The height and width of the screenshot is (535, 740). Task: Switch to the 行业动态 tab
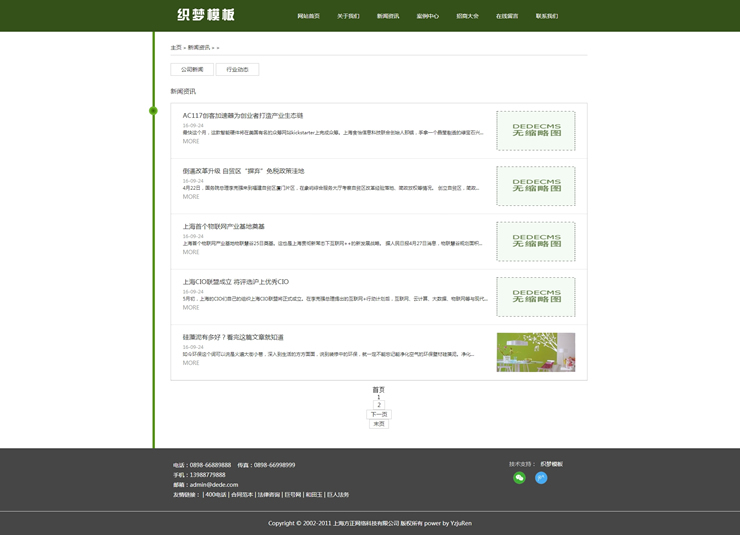(x=237, y=69)
